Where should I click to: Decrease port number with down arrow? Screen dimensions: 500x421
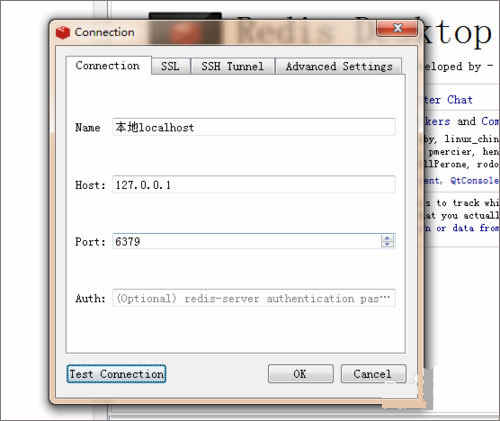(x=387, y=244)
